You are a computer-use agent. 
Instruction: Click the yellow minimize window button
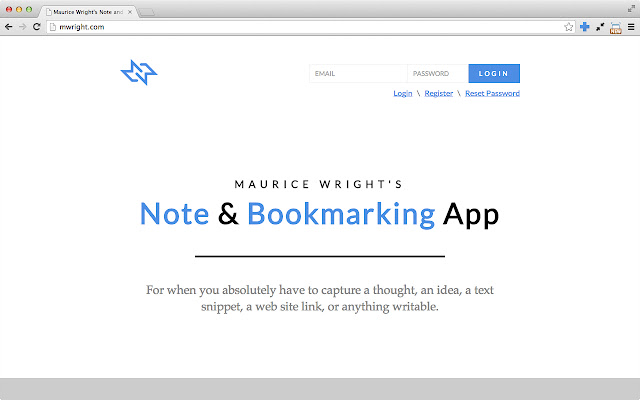click(x=19, y=9)
